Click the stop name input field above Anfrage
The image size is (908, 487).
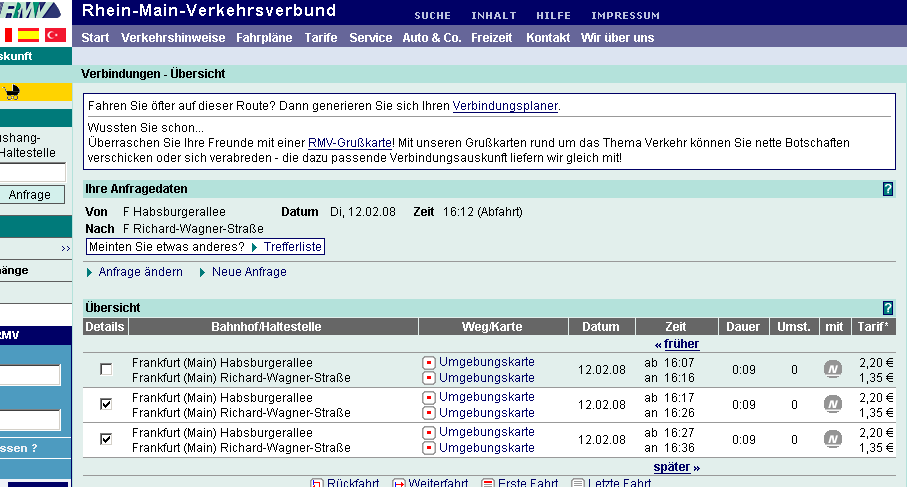(x=32, y=173)
